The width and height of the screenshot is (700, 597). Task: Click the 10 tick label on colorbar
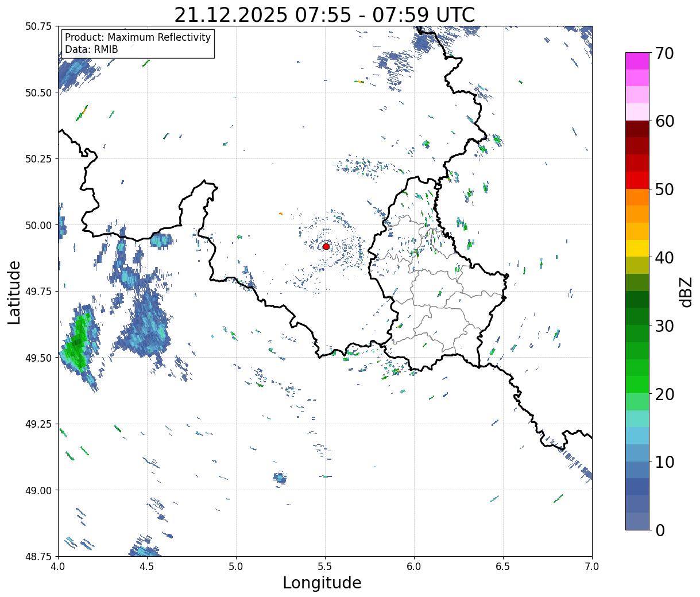(x=664, y=462)
